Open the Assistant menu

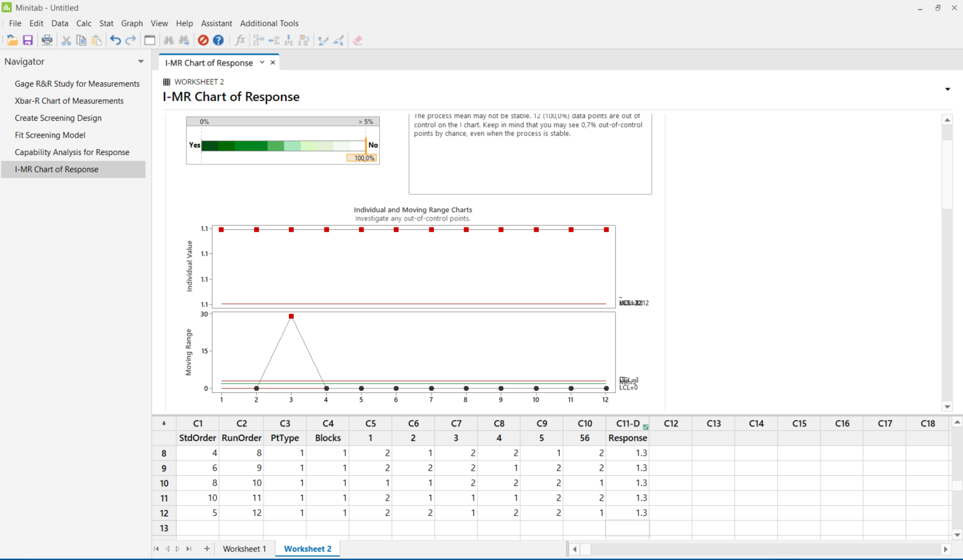coord(216,23)
